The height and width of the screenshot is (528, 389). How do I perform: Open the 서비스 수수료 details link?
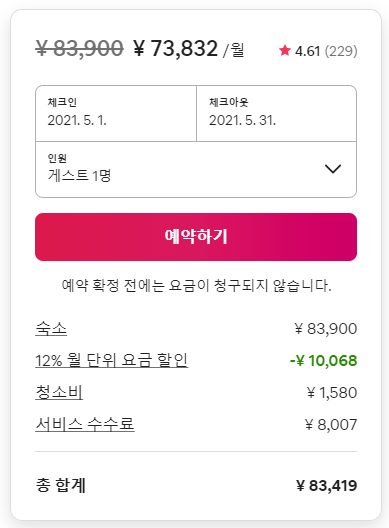click(85, 424)
